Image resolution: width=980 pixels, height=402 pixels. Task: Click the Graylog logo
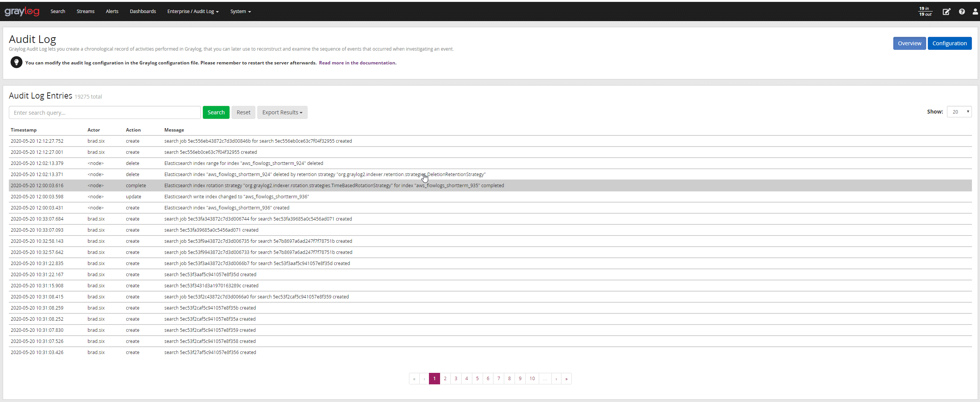pyautogui.click(x=22, y=12)
